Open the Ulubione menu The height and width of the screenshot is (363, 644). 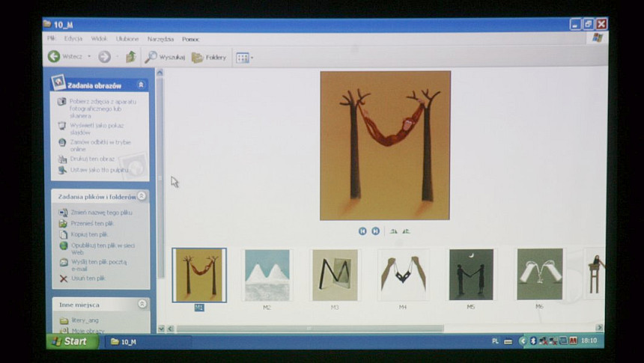point(127,39)
